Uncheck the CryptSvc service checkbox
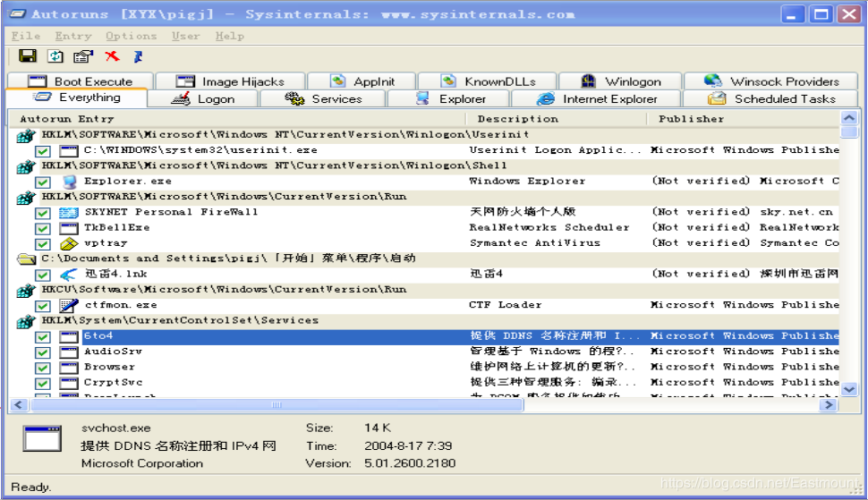Screen dimensions: 868x500 (43, 384)
